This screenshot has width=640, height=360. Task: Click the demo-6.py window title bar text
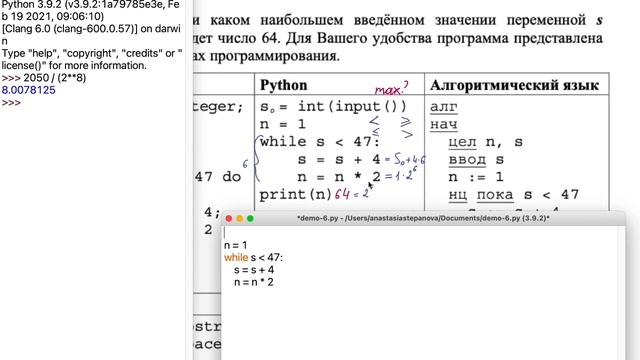pyautogui.click(x=423, y=218)
